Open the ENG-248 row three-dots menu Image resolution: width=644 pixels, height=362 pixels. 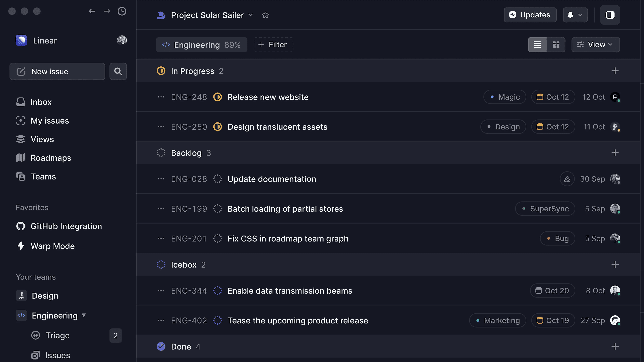(x=161, y=97)
